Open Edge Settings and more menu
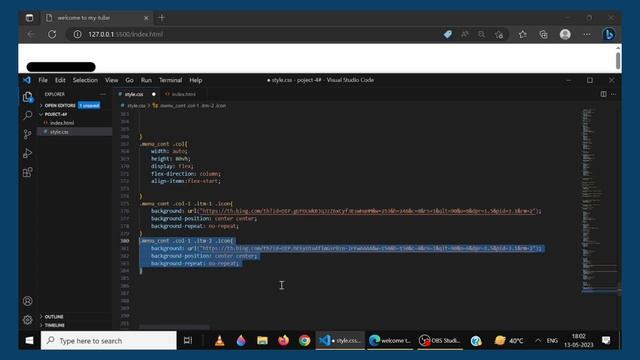Image resolution: width=640 pixels, height=360 pixels. 587,34
